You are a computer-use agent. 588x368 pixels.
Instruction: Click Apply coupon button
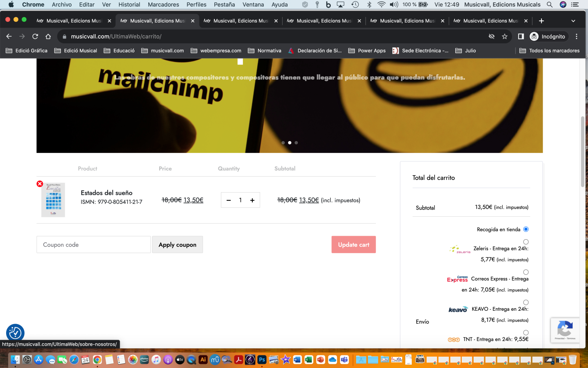tap(177, 245)
